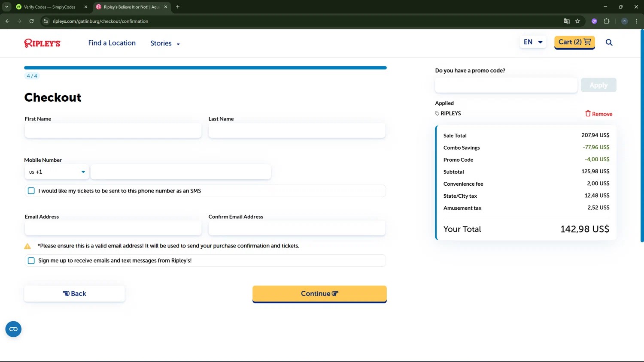This screenshot has width=644, height=362.
Task: Click the promo code input field
Action: click(x=506, y=85)
